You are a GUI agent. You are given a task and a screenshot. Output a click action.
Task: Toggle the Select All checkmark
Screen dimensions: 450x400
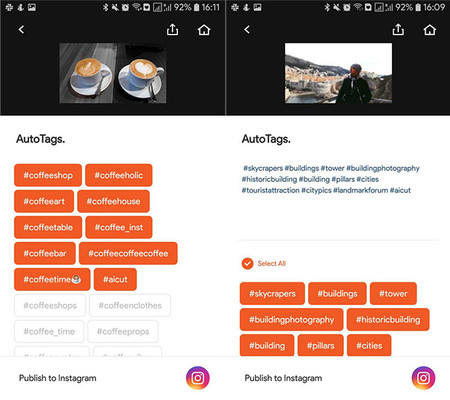coord(247,264)
